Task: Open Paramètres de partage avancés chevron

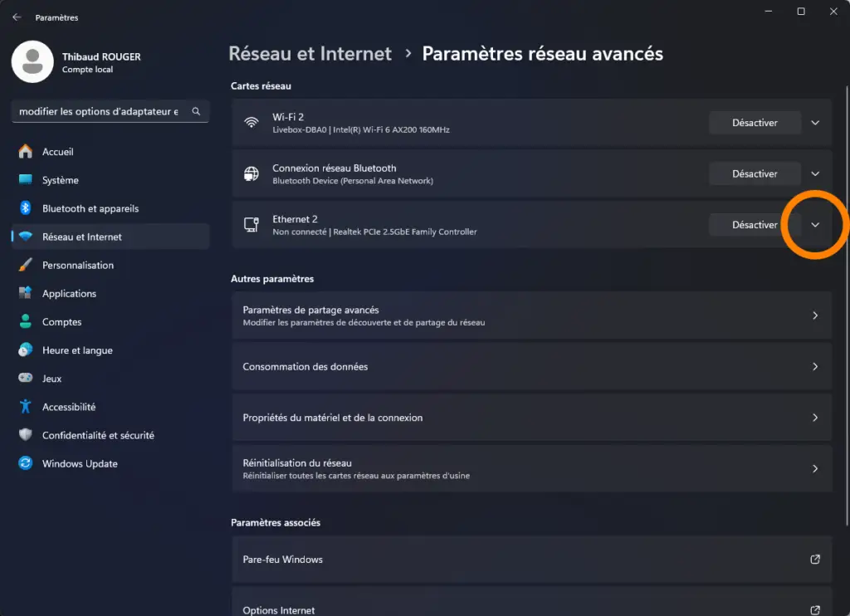Action: tap(815, 315)
